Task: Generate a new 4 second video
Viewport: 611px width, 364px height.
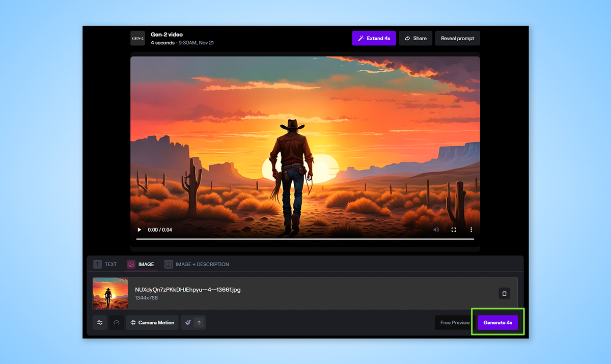Action: click(497, 322)
